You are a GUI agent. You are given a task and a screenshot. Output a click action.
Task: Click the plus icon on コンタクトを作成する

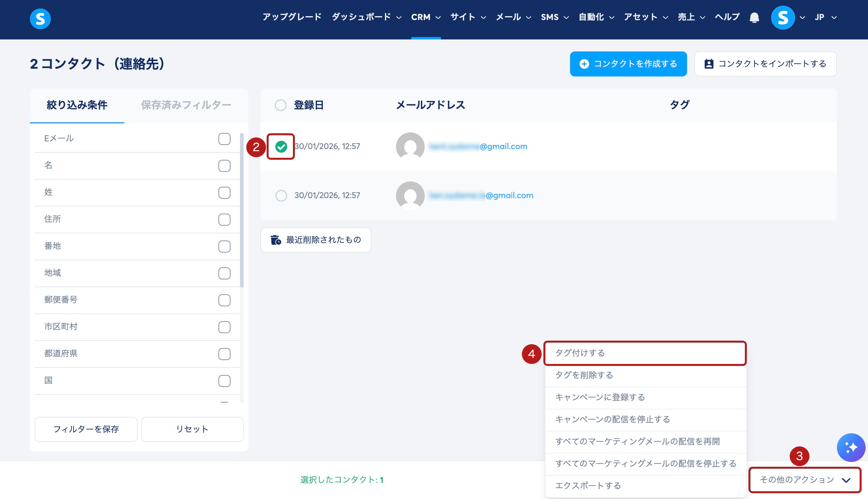[x=584, y=64]
